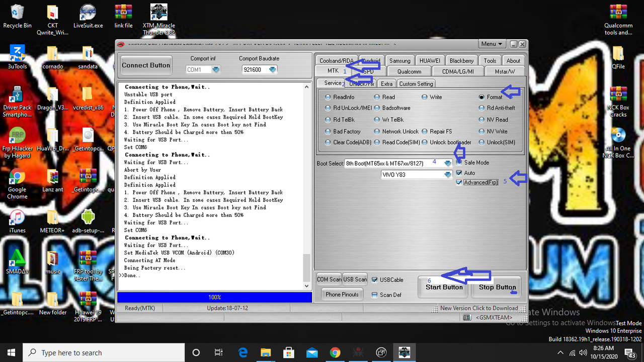
Task: Click the USB Scan button
Action: [355, 280]
